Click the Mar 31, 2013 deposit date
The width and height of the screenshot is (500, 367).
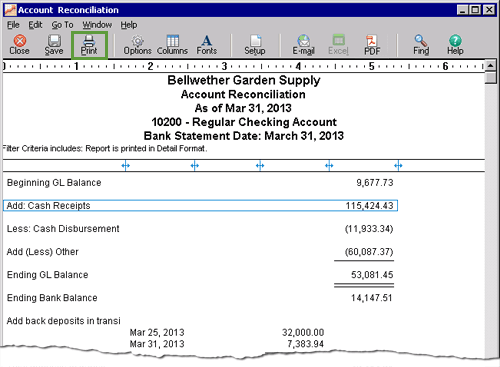point(157,344)
